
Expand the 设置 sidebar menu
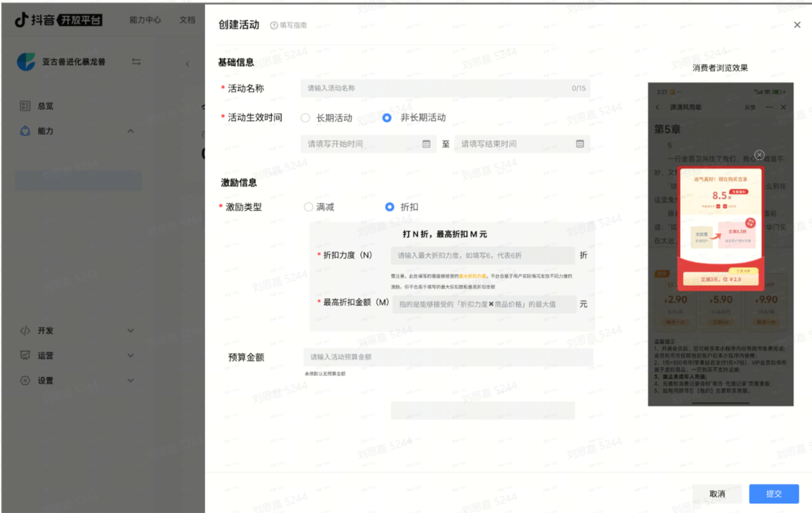click(x=130, y=381)
